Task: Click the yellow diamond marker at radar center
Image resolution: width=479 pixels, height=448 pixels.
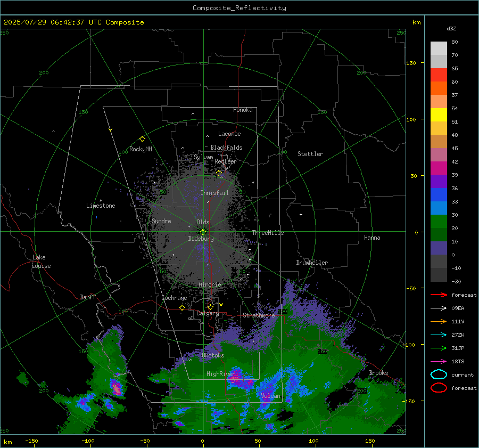Action: coord(203,232)
